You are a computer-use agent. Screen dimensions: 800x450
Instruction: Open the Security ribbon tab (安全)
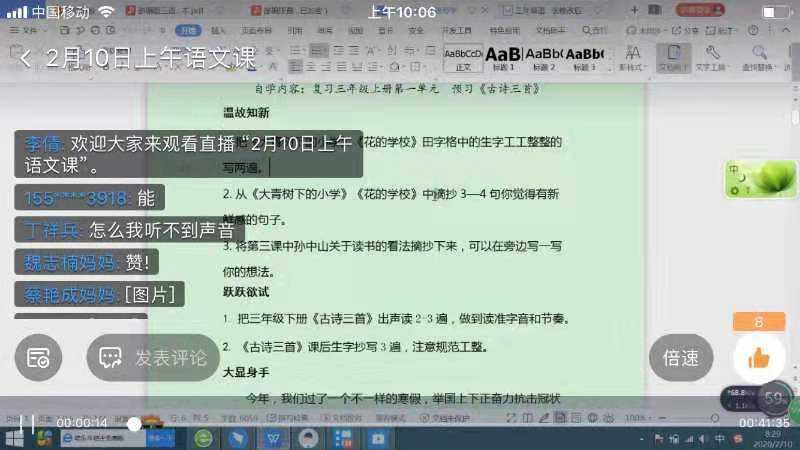[x=415, y=31]
